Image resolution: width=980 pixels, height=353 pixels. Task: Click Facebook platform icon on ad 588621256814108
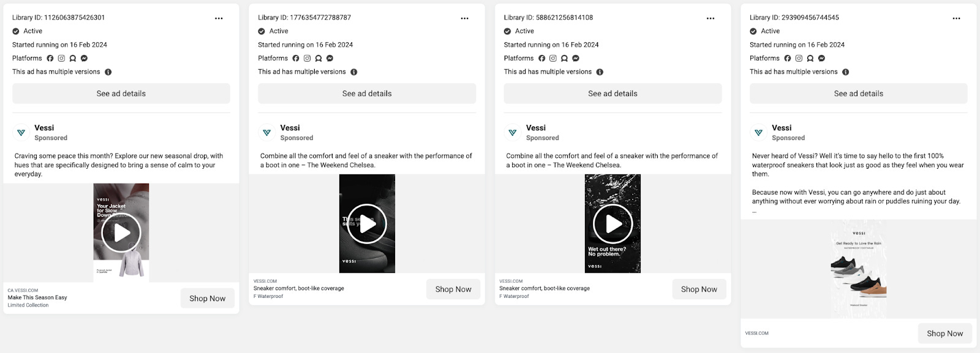pyautogui.click(x=541, y=58)
